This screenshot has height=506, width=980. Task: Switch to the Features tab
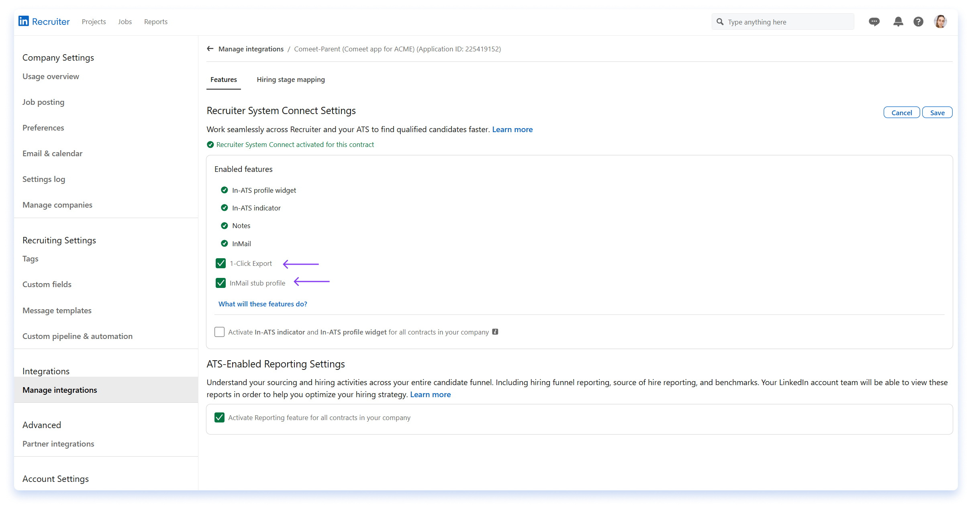pos(224,80)
